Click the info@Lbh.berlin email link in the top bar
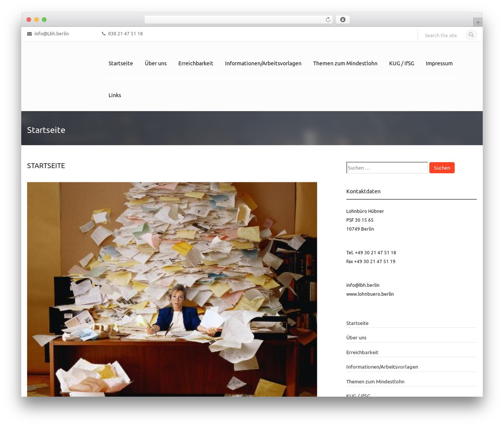The width and height of the screenshot is (504, 427). click(x=52, y=34)
